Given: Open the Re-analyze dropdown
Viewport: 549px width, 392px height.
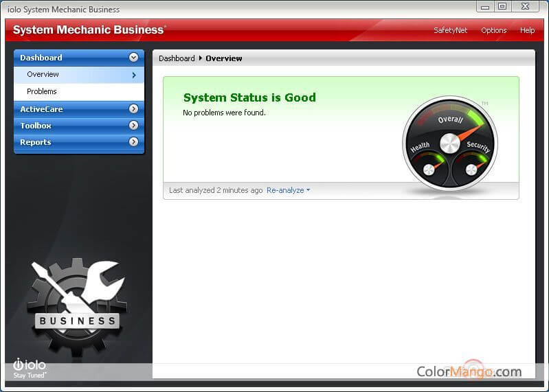Looking at the screenshot, I should pos(288,190).
